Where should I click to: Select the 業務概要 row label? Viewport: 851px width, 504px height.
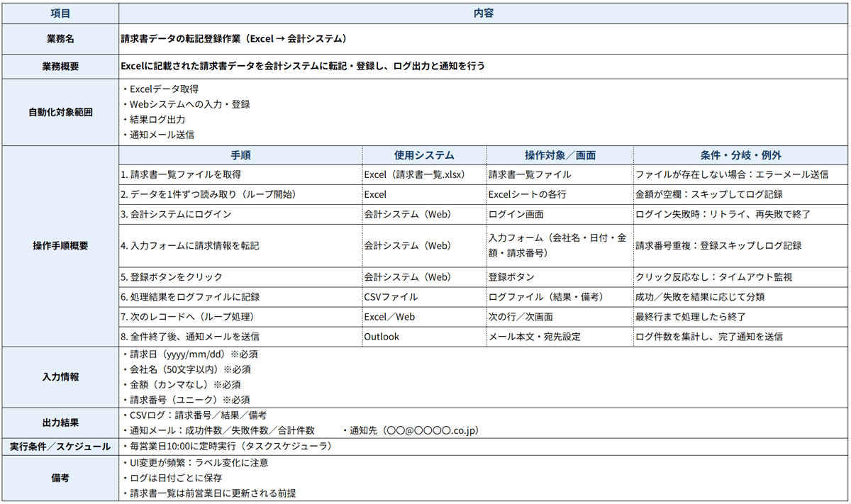60,67
